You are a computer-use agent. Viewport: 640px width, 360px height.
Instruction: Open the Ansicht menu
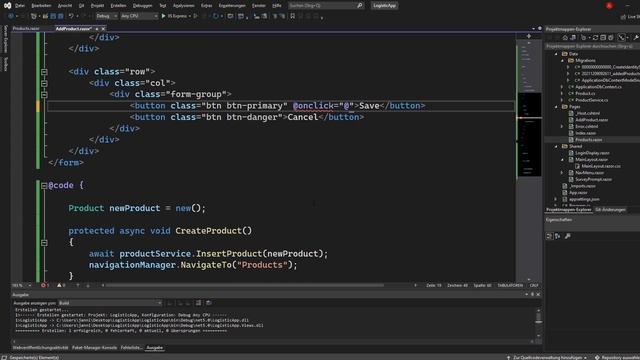point(64,6)
